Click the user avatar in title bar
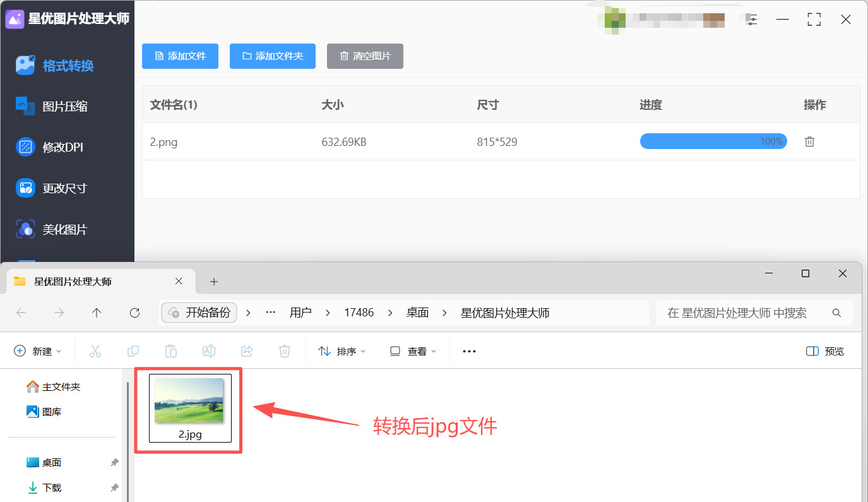 (611, 19)
